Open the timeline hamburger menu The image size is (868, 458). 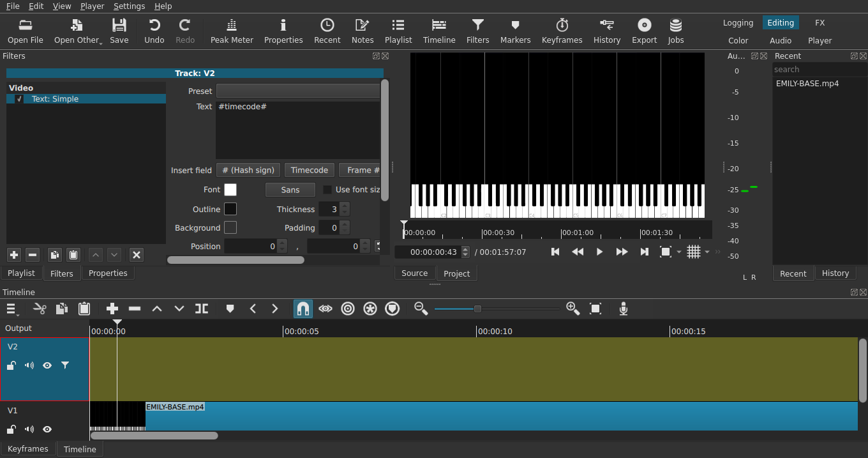(12, 309)
